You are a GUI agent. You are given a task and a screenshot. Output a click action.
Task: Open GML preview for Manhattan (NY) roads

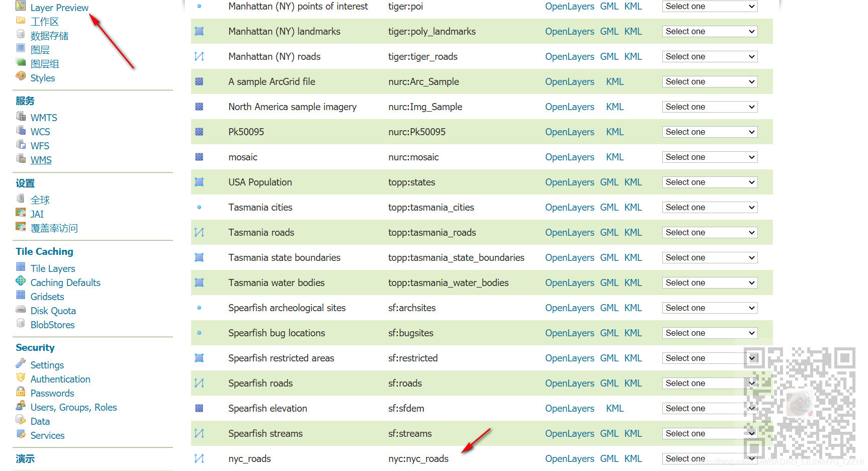[x=609, y=56]
